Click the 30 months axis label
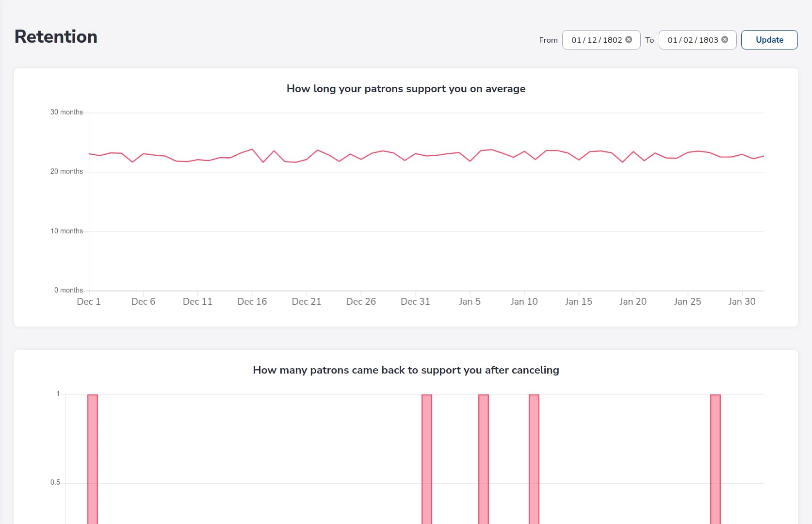812x524 pixels. pos(66,112)
